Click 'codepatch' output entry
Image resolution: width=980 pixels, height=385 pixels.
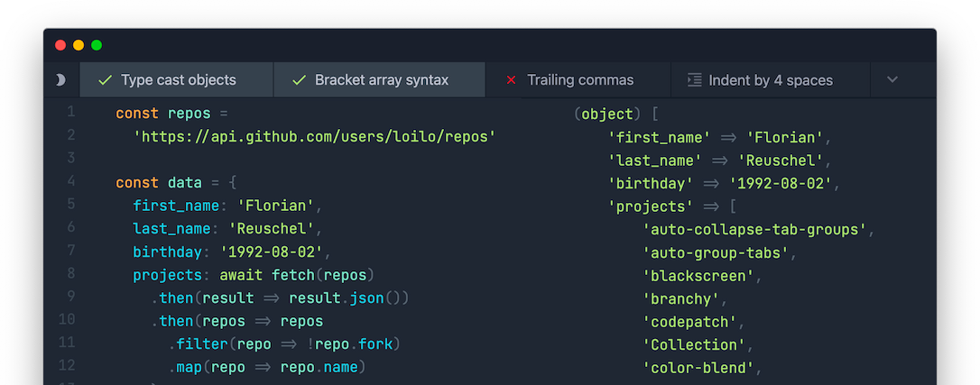click(694, 322)
